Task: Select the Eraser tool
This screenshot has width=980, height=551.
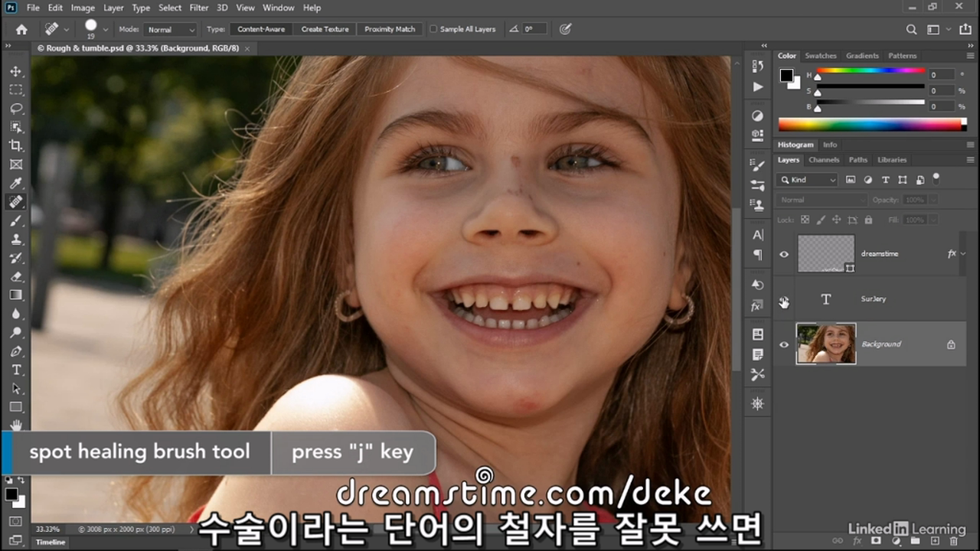Action: click(15, 276)
